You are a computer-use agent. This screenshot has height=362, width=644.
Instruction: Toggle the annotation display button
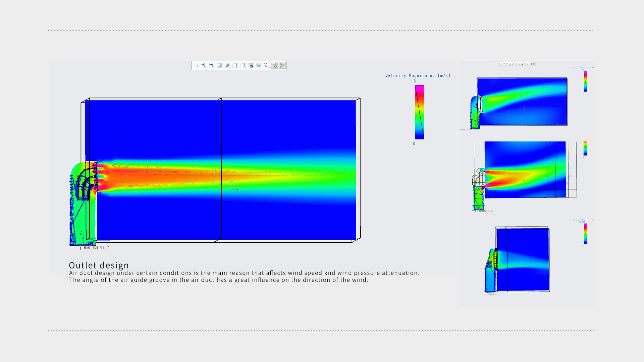coord(274,65)
